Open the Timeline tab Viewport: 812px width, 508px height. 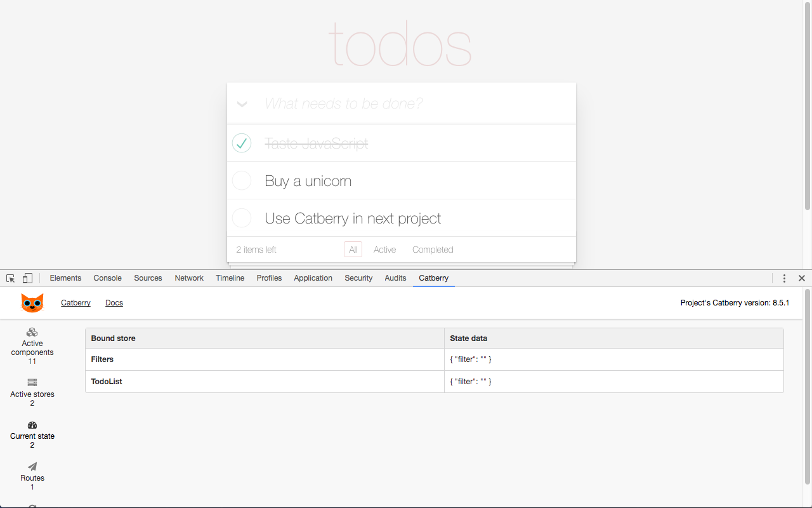[230, 278]
